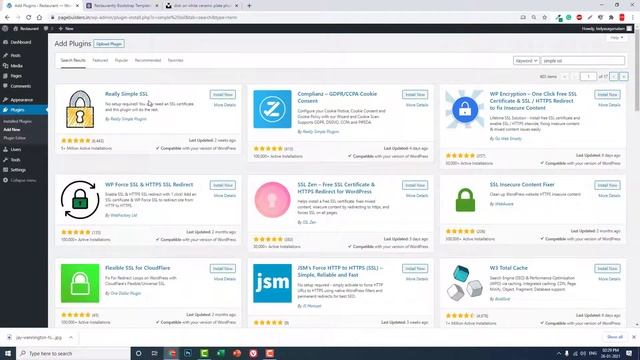640x360 pixels.
Task: Click the taskbar search box
Action: point(73,353)
